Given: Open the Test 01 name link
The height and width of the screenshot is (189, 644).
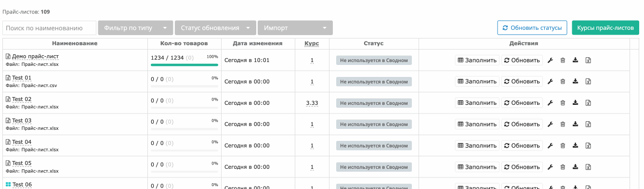Looking at the screenshot, I should click(22, 78).
